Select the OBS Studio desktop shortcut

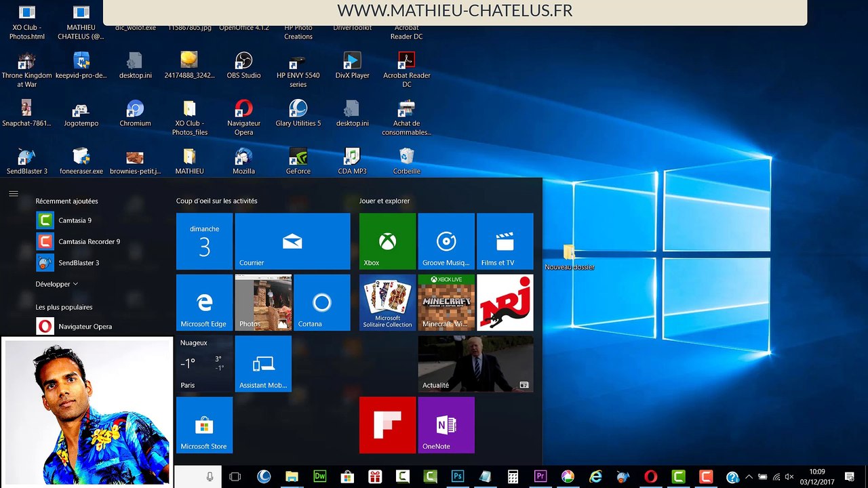(x=243, y=66)
